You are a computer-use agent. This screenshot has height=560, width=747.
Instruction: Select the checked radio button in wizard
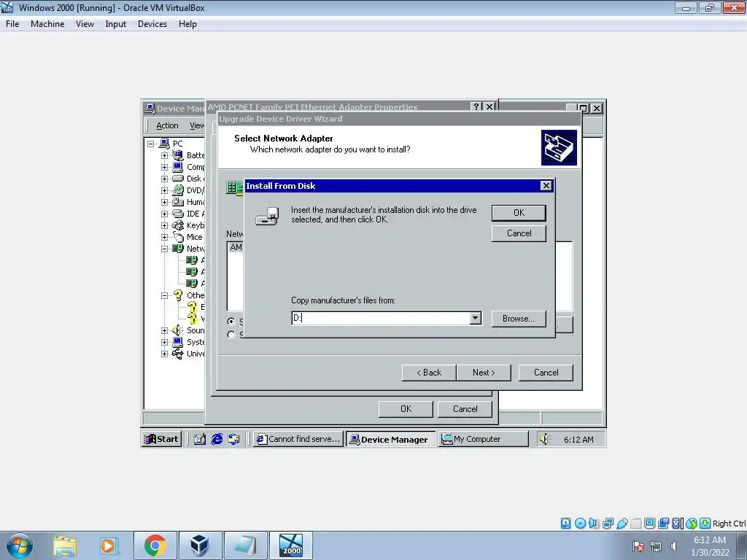point(231,322)
